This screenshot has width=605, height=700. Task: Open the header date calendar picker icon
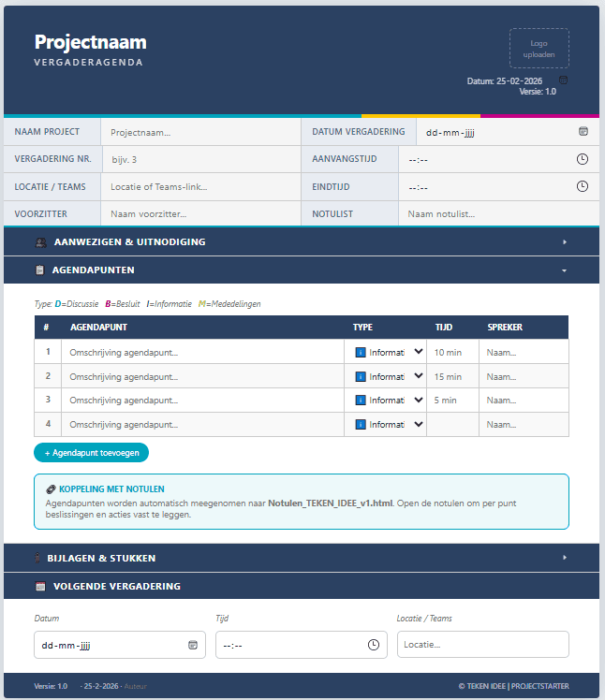click(564, 80)
